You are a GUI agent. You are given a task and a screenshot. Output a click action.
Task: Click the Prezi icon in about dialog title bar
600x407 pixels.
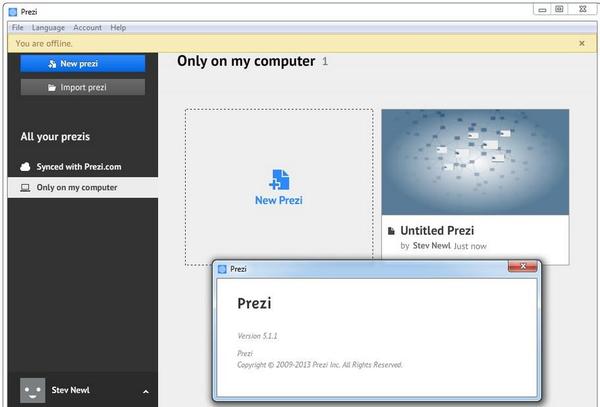pyautogui.click(x=222, y=269)
